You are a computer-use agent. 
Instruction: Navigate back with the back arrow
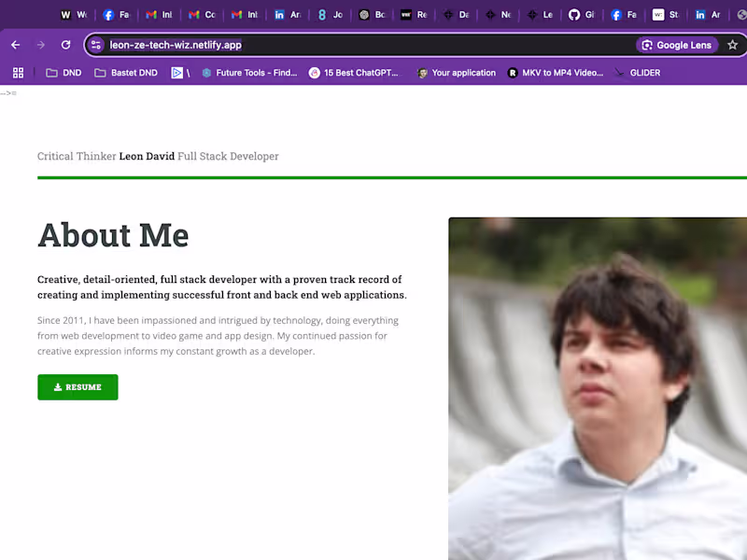pos(15,44)
